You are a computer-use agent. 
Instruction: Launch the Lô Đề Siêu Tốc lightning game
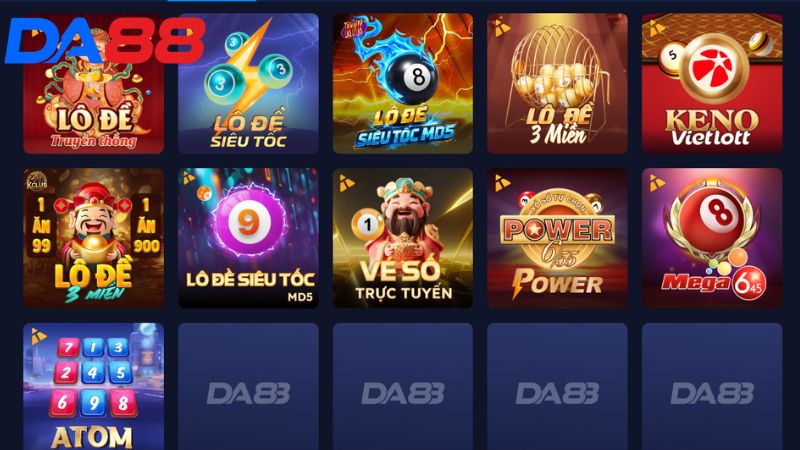(x=248, y=84)
